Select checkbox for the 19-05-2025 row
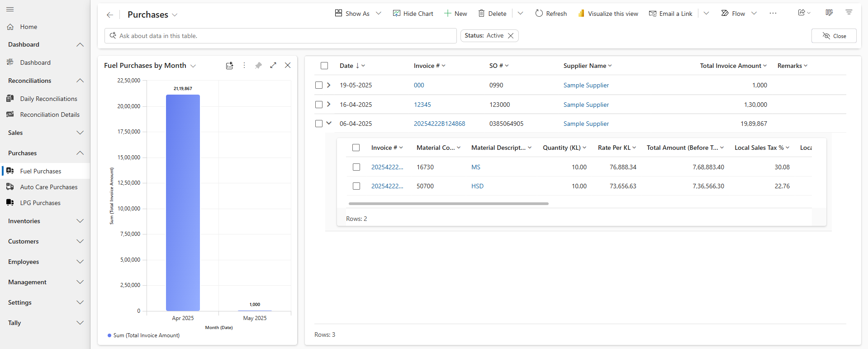The image size is (868, 349). click(319, 85)
